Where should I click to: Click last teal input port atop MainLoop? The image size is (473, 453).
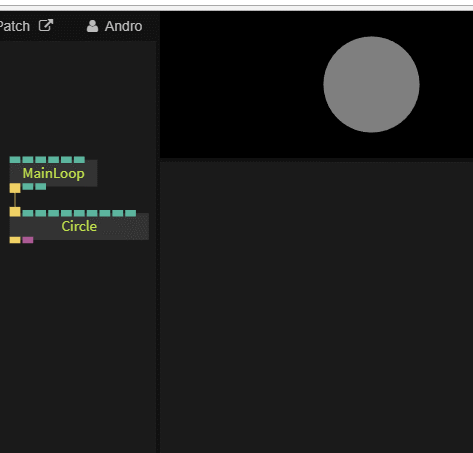[79, 160]
